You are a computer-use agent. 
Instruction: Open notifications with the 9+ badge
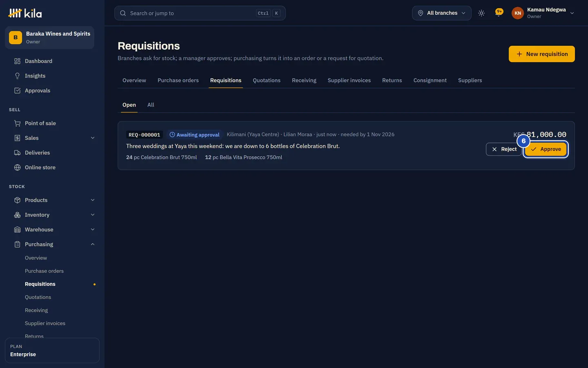coord(499,13)
